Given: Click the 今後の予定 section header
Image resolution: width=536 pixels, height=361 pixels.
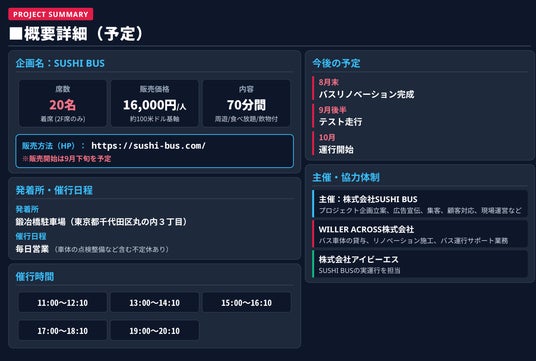Looking at the screenshot, I should click(x=336, y=63).
